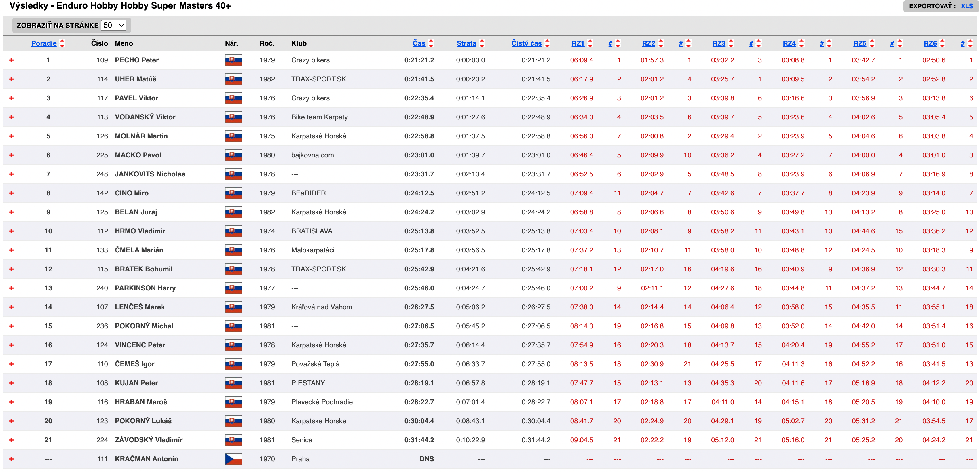Select total time 0:21:21.2 in Čas column
This screenshot has width=980, height=472.
[419, 60]
